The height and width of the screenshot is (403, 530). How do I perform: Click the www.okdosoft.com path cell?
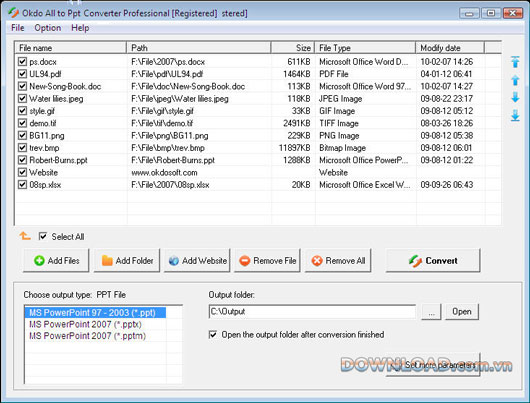coord(164,172)
